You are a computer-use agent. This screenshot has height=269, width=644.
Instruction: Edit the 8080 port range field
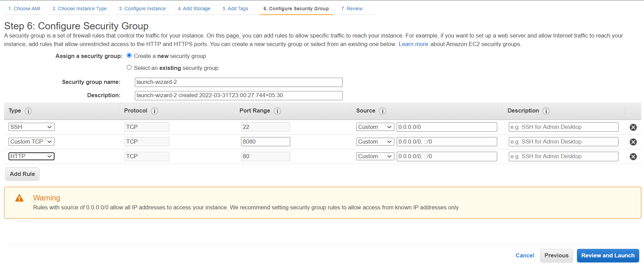(265, 141)
